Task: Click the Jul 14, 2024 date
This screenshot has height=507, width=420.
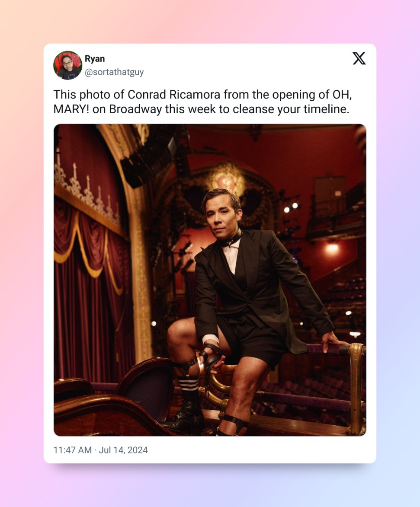Action: pos(123,450)
